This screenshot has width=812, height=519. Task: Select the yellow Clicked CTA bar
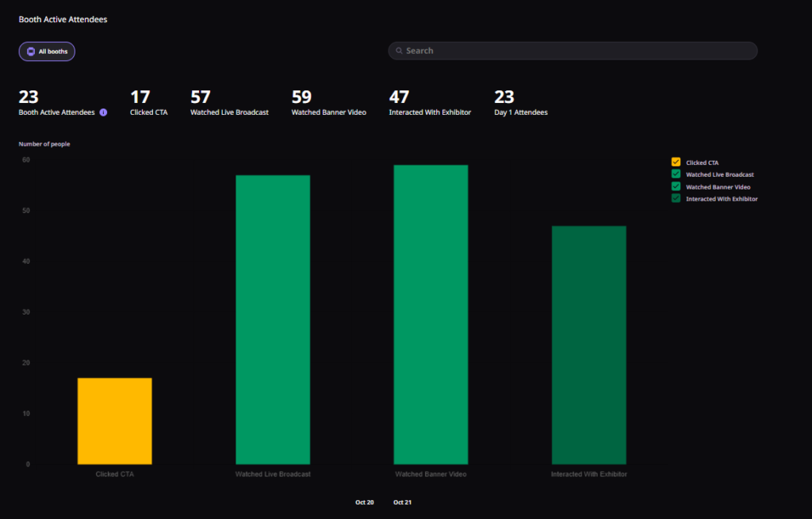tap(114, 418)
